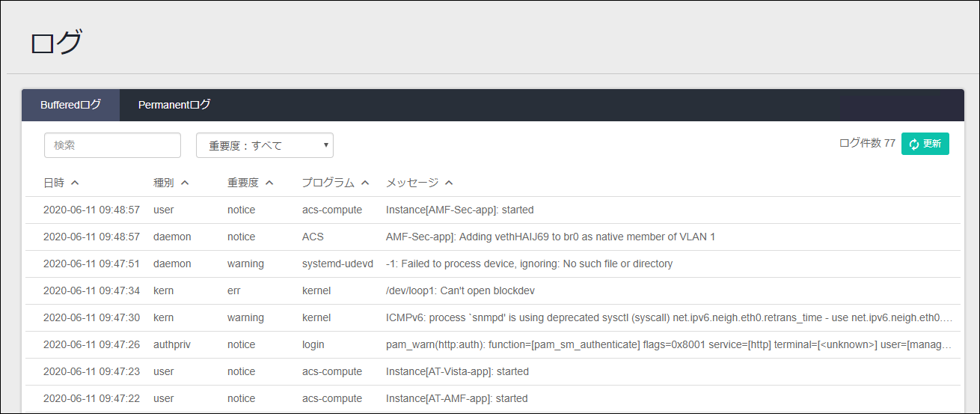The height and width of the screenshot is (414, 980).
Task: Click the severity dropdown arrow
Action: tap(326, 145)
